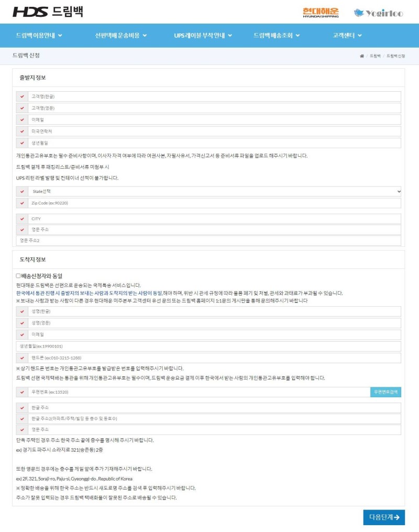Click the checkmark icon beside 미국연락처
Viewport: 419px width, 532px height.
(x=22, y=132)
